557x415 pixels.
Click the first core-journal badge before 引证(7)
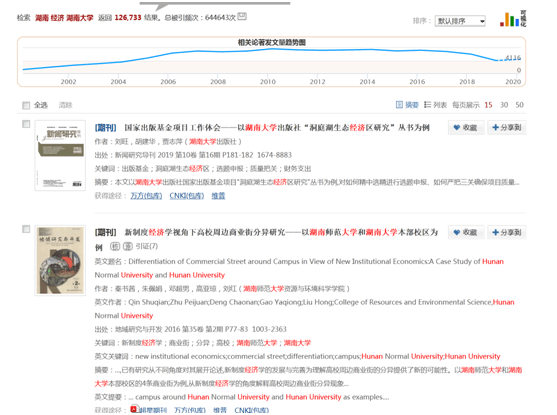(115, 246)
